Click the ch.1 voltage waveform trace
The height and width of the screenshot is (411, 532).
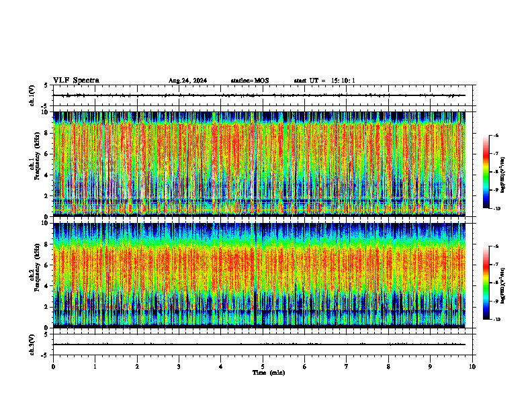[259, 95]
